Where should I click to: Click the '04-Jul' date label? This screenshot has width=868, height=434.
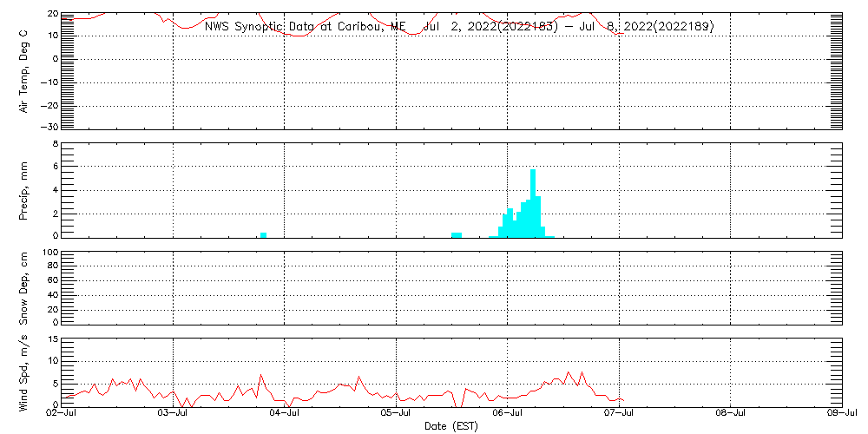[285, 413]
